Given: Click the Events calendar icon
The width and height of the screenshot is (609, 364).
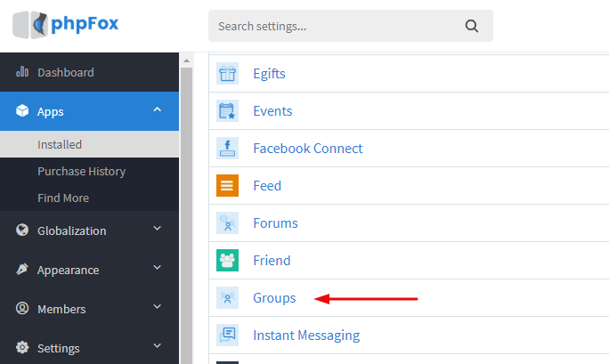Looking at the screenshot, I should [227, 111].
